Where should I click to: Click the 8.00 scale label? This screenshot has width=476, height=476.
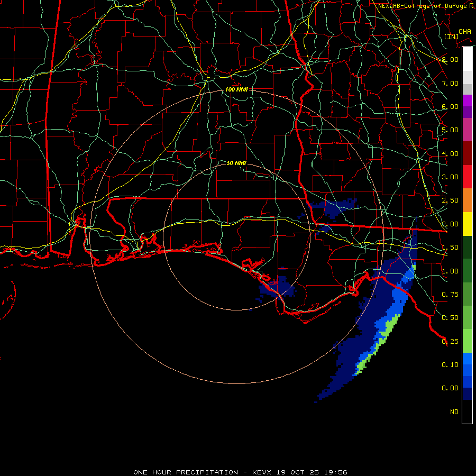point(450,59)
